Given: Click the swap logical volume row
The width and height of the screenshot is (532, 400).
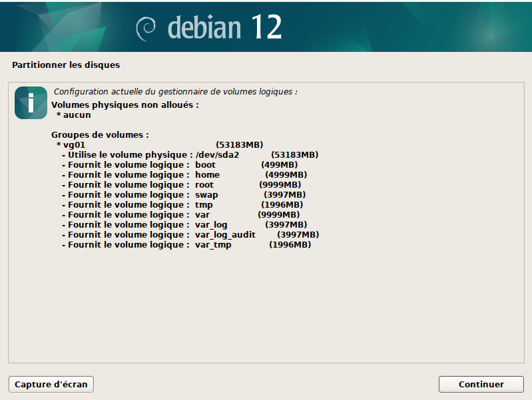Looking at the screenshot, I should click(x=184, y=195).
